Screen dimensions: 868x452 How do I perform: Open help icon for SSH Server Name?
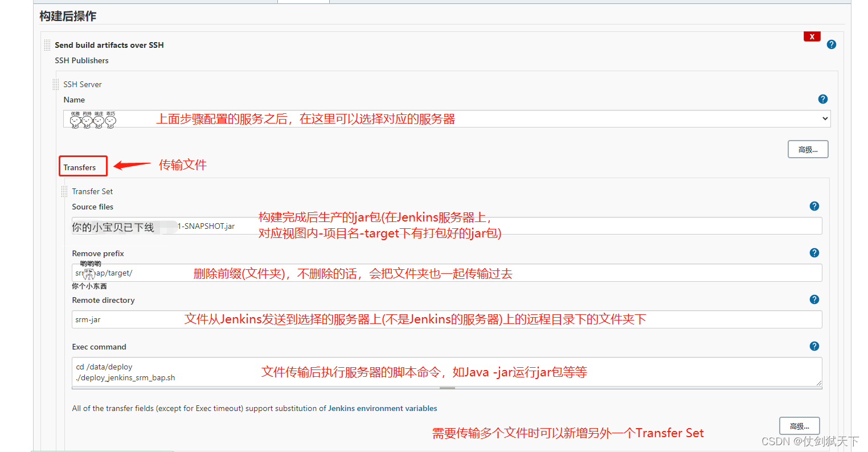click(x=823, y=99)
